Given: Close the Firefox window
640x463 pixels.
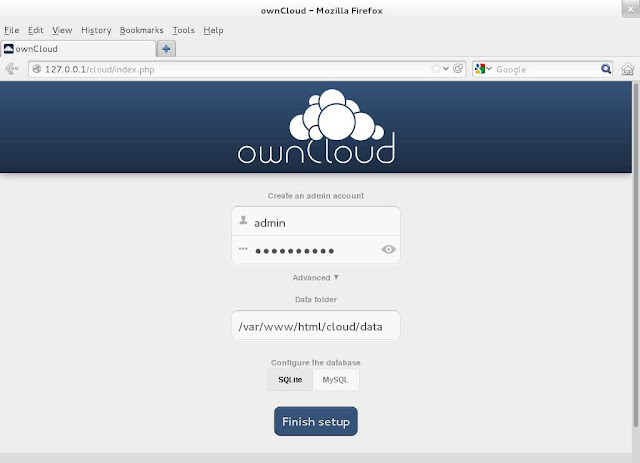Looking at the screenshot, I should tap(631, 9).
